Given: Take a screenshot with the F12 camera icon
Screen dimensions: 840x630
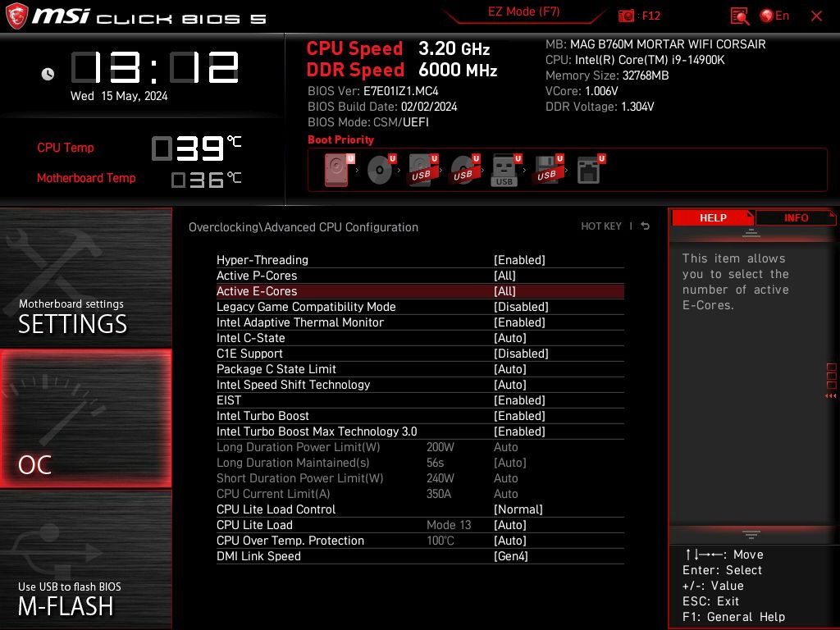Looking at the screenshot, I should point(626,16).
